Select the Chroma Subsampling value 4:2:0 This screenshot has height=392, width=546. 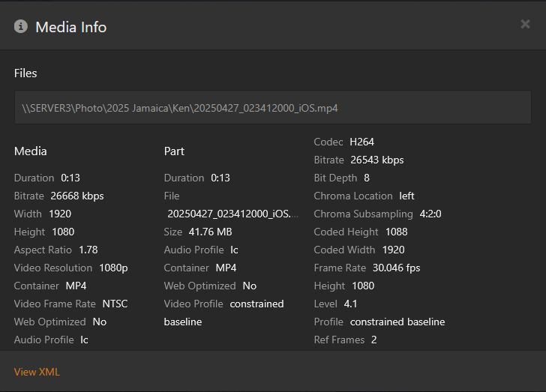tap(430, 214)
